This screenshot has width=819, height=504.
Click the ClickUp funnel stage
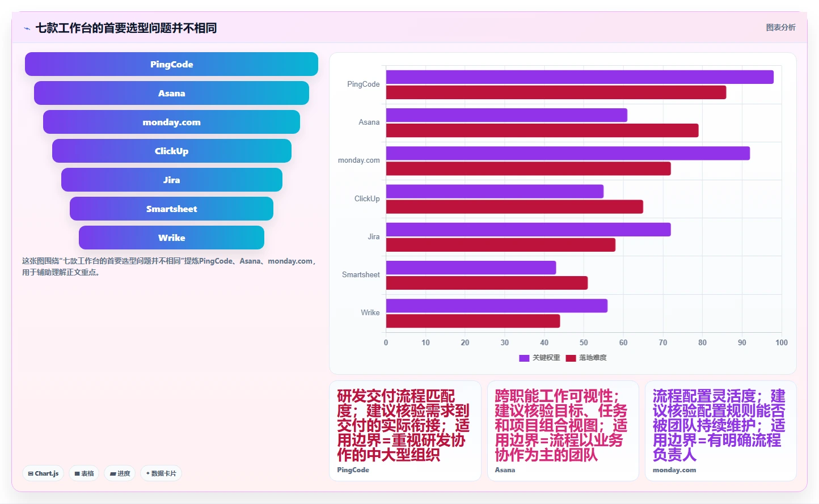[x=171, y=151]
